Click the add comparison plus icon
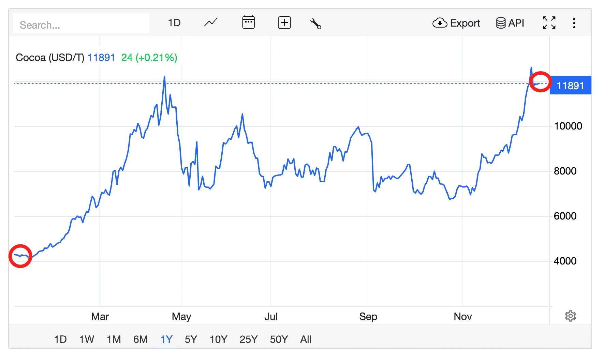The height and width of the screenshot is (364, 603). click(x=284, y=23)
